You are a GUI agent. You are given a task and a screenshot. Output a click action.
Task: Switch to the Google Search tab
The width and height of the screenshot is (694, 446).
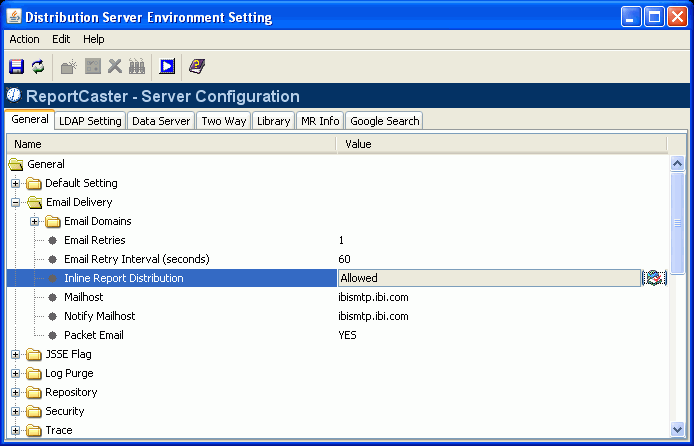click(385, 121)
